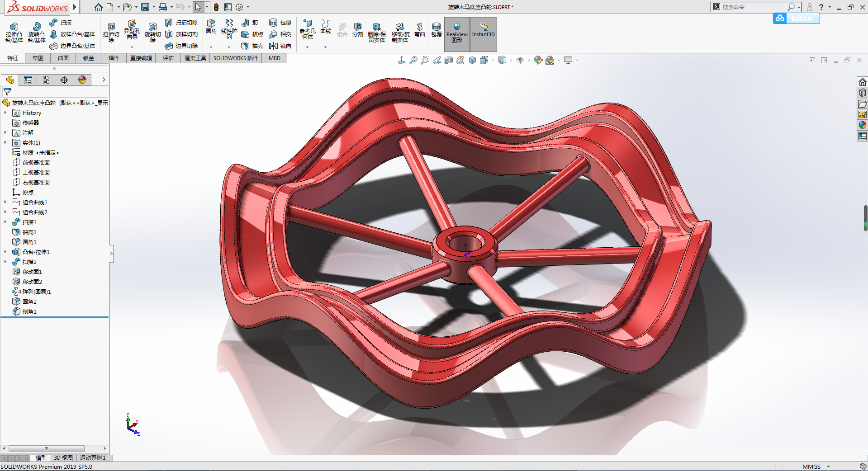Select the 抽壳 shell tool in ribbon
Image resolution: width=868 pixels, height=471 pixels.
[x=252, y=46]
